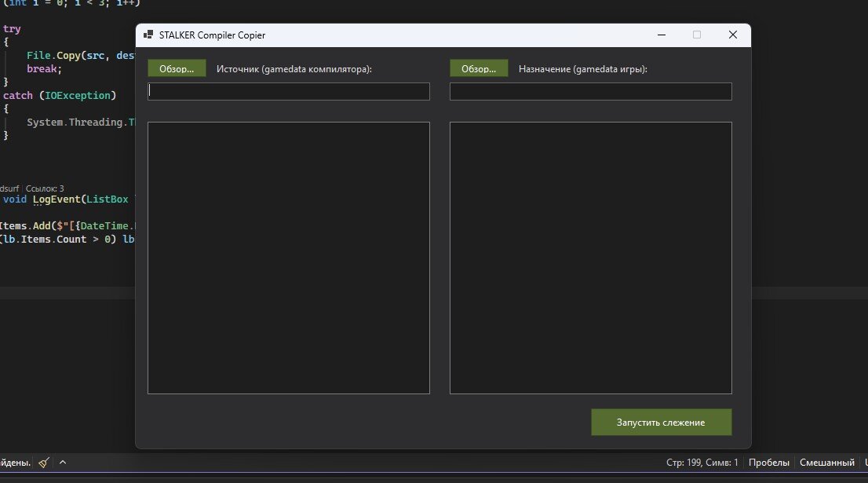
Task: Open Обзор... for Назначение folder
Action: coord(479,68)
